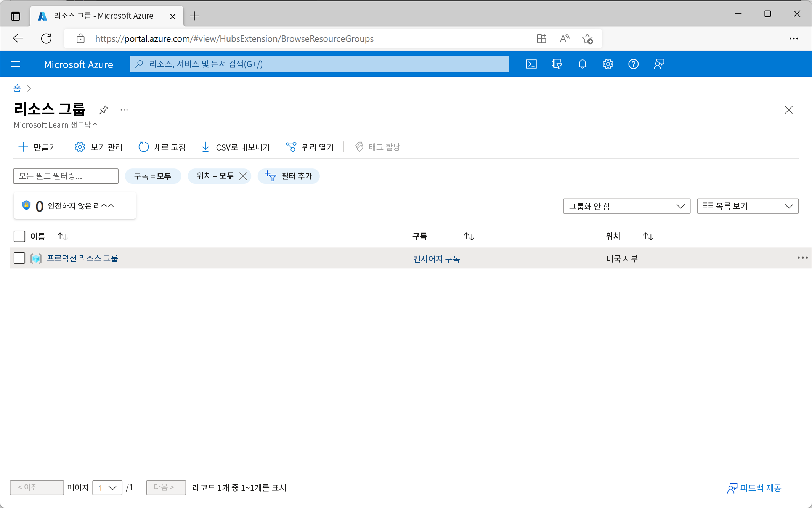This screenshot has width=812, height=508.
Task: Go back in browser
Action: click(x=18, y=38)
